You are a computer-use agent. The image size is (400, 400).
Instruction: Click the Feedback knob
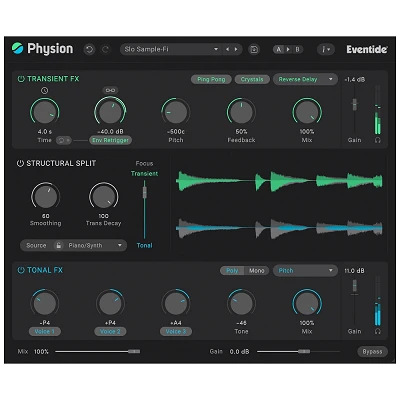(x=241, y=112)
